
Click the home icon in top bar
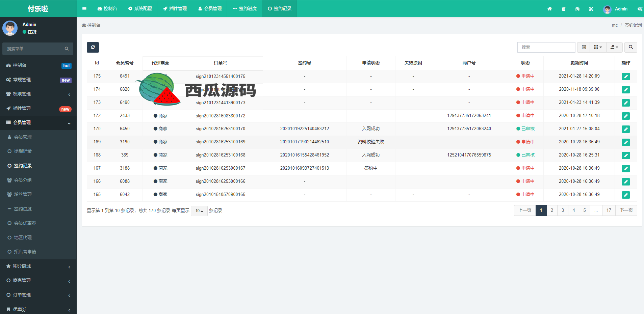[549, 9]
